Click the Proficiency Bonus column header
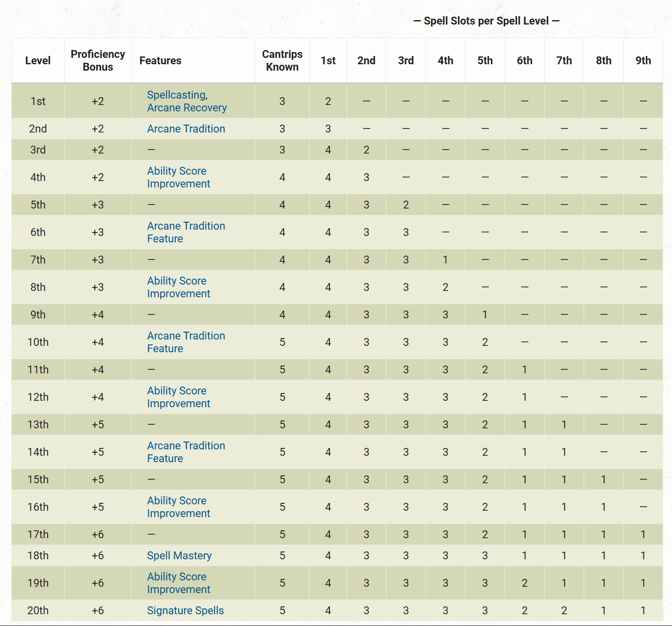This screenshot has width=672, height=626. [98, 60]
